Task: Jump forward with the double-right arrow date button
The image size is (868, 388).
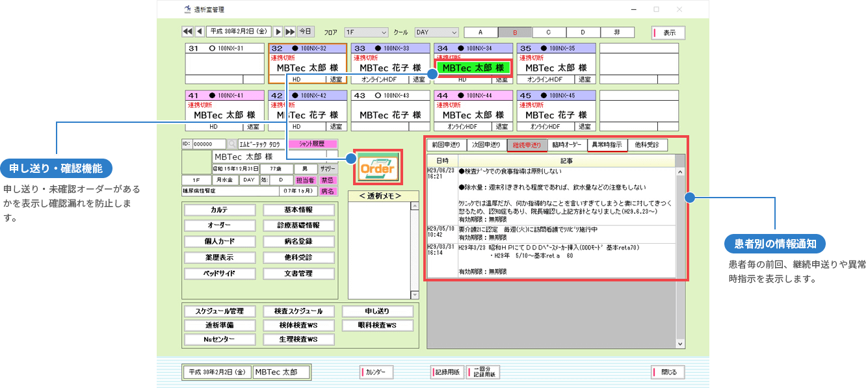Action: click(x=290, y=32)
